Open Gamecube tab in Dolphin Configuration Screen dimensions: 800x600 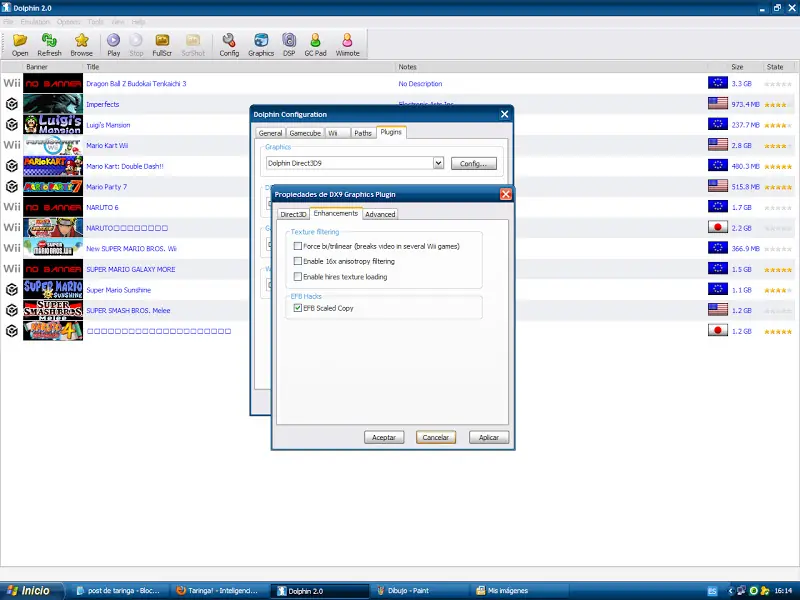(x=305, y=133)
